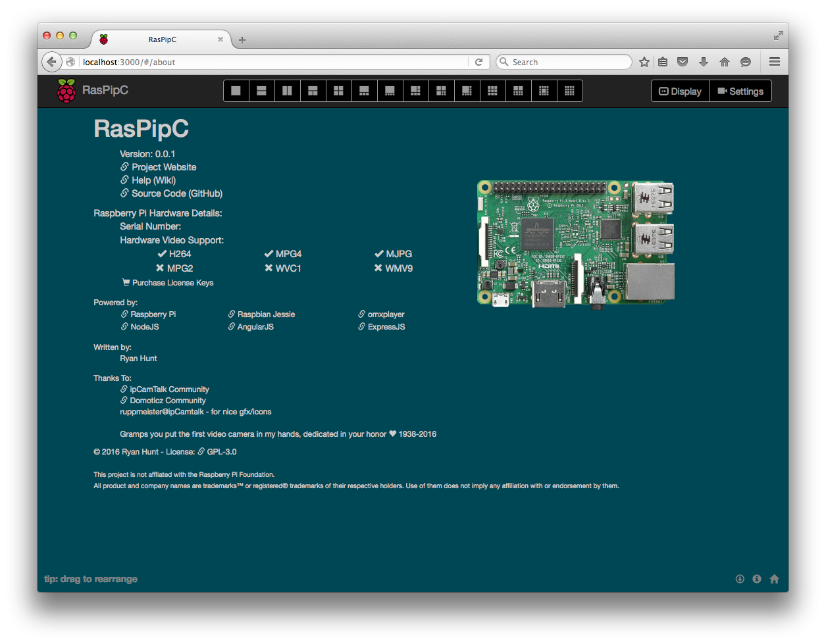
Task: Click the 'Version: 0.0.1' text
Action: click(147, 154)
